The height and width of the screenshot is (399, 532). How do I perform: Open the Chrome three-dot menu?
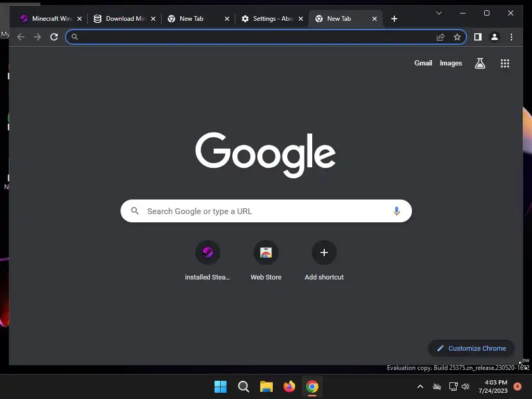pos(511,37)
